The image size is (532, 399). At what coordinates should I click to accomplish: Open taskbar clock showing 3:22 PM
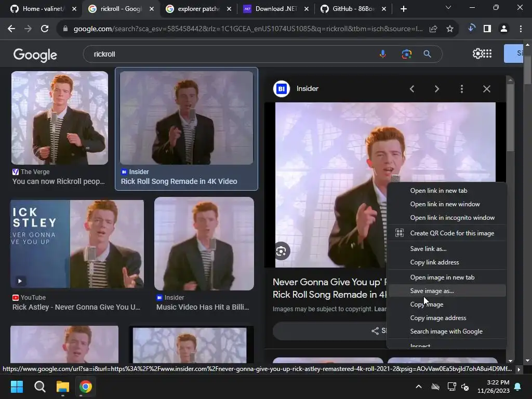[x=494, y=387]
